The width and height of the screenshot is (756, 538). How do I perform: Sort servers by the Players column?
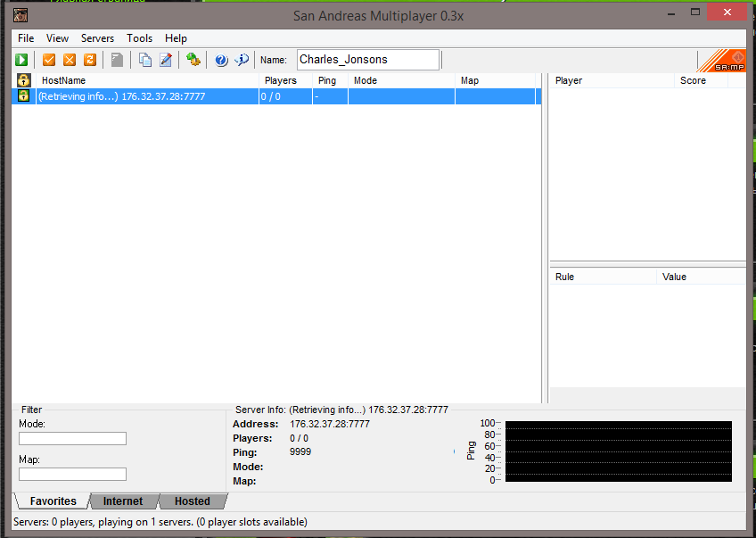[x=286, y=80]
